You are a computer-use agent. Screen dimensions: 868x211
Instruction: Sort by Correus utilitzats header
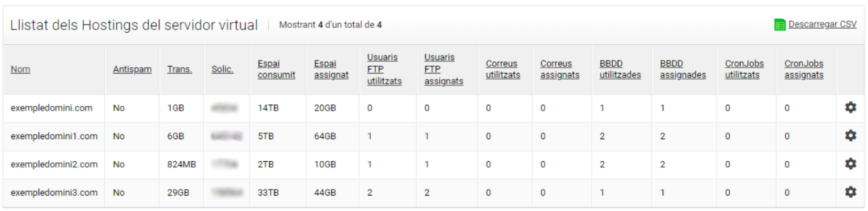point(503,69)
